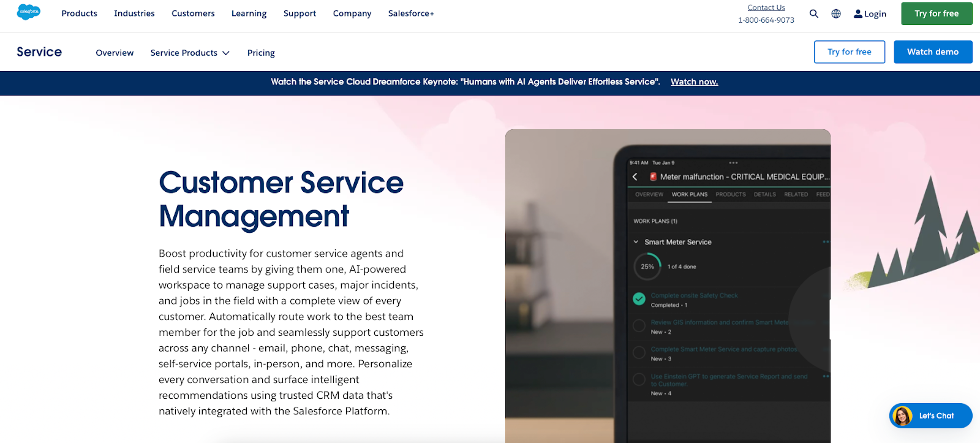
Task: Toggle completed check for onsite Safety Check
Action: (x=639, y=299)
